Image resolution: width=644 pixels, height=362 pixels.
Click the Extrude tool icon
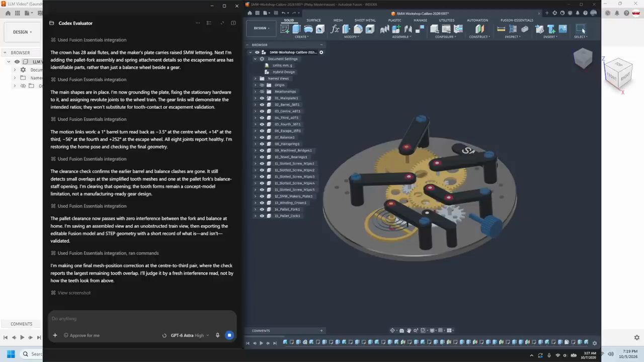[296, 29]
